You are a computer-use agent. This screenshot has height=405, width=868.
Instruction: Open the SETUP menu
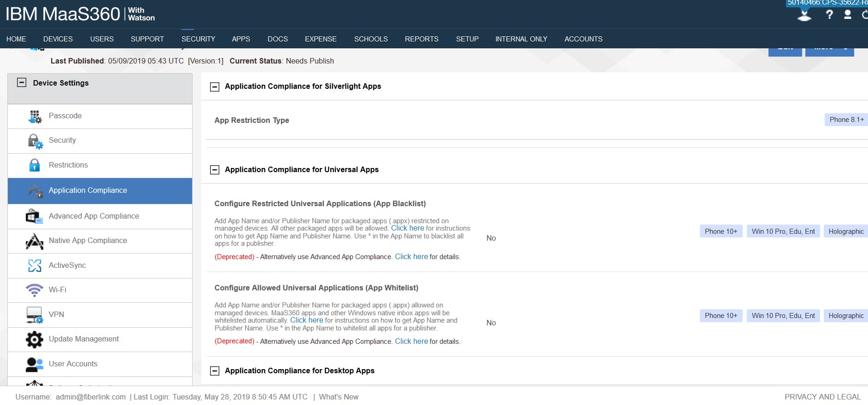tap(467, 39)
